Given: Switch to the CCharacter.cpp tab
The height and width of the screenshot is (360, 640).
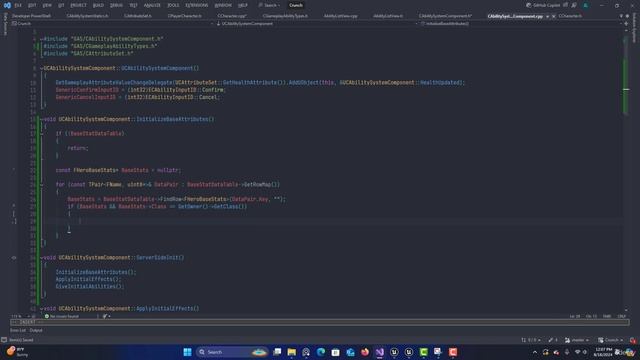Looking at the screenshot, I should (232, 16).
